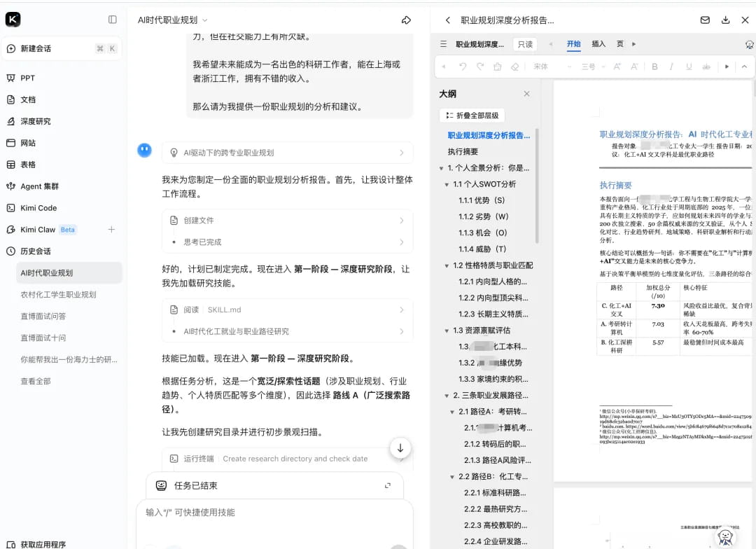Open the document editor hamburger menu
756x549 pixels.
pyautogui.click(x=443, y=44)
